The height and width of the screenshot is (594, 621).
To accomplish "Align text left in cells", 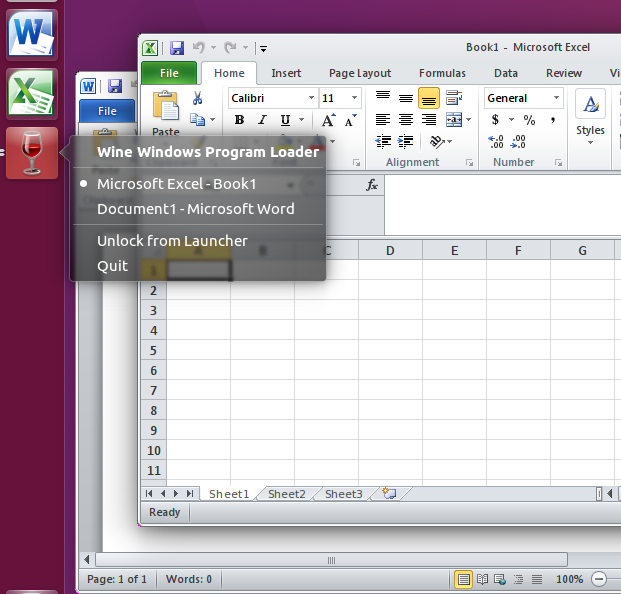I will 383,119.
